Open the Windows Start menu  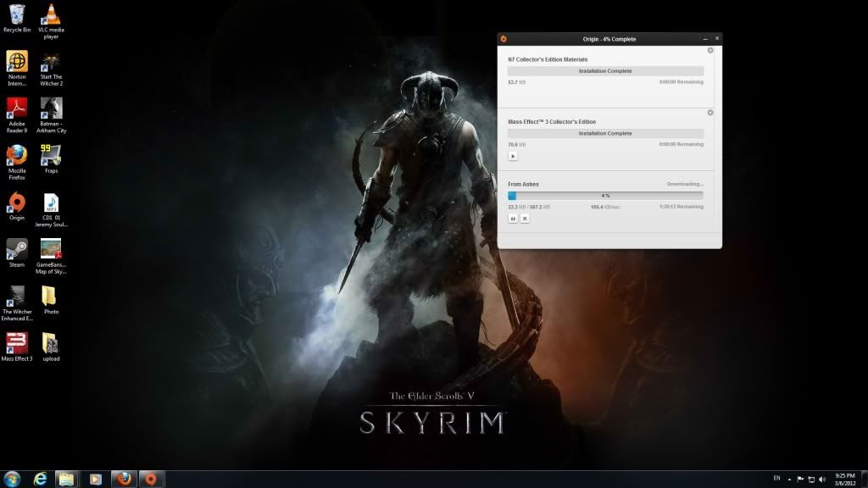point(13,479)
